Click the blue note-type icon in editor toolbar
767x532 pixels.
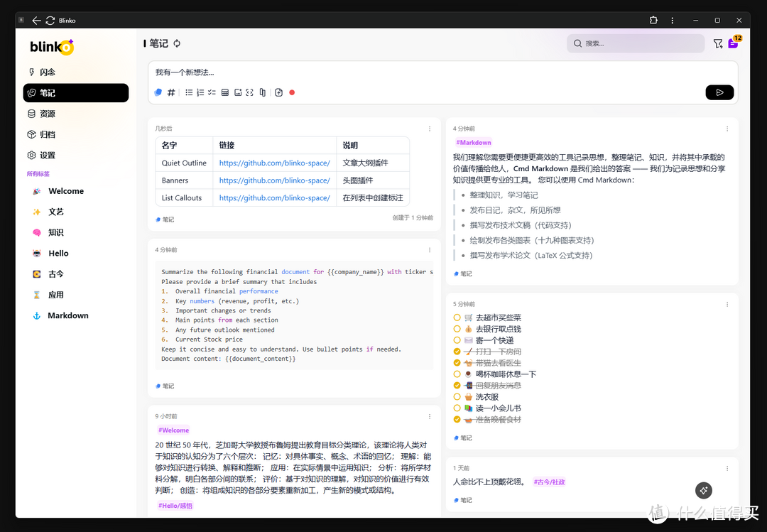point(158,92)
